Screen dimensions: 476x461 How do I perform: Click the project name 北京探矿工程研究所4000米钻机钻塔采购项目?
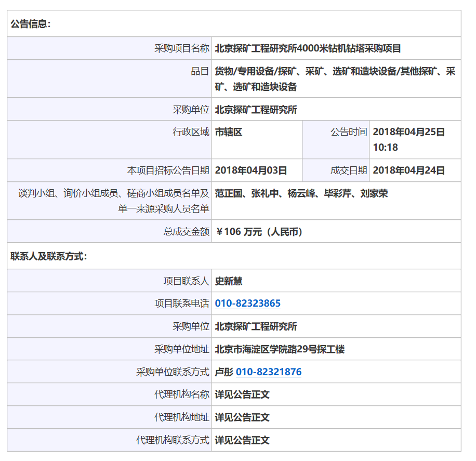click(x=308, y=49)
